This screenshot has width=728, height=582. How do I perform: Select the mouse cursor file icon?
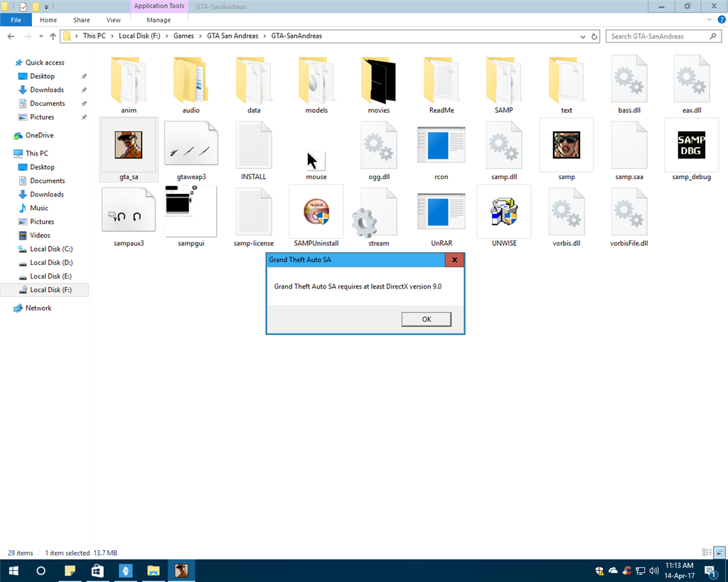click(316, 160)
